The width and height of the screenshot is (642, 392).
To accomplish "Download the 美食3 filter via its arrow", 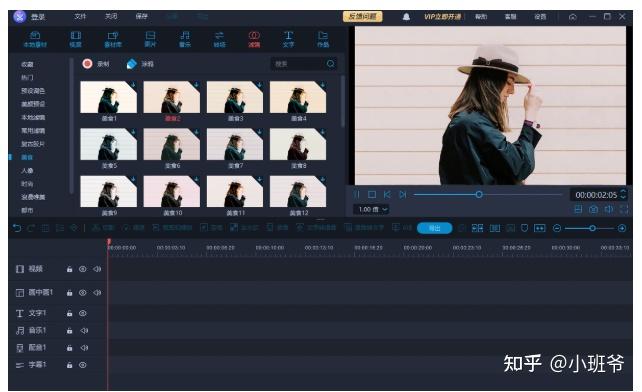I will pos(260,84).
